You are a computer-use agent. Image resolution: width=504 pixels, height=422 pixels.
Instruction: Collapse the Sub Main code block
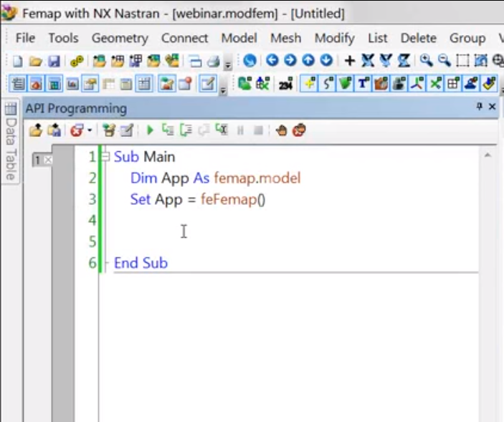tap(106, 156)
